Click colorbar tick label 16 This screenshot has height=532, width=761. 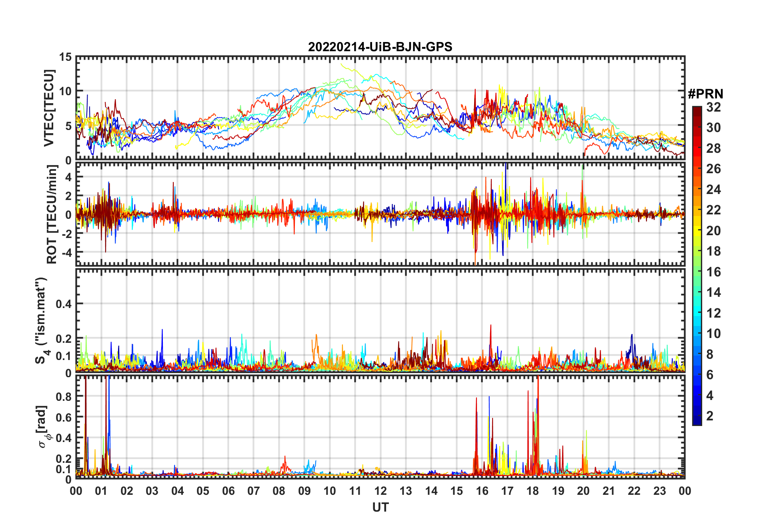(713, 272)
